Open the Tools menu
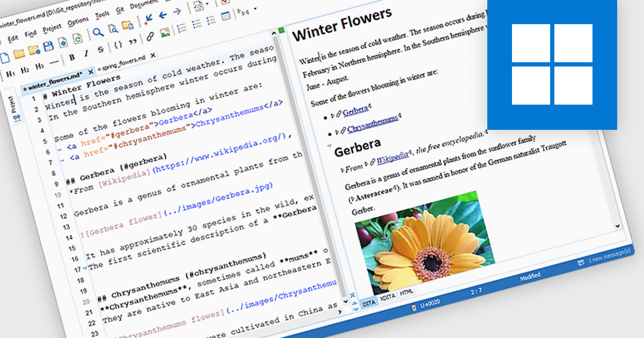644x338 pixels. (101, 14)
